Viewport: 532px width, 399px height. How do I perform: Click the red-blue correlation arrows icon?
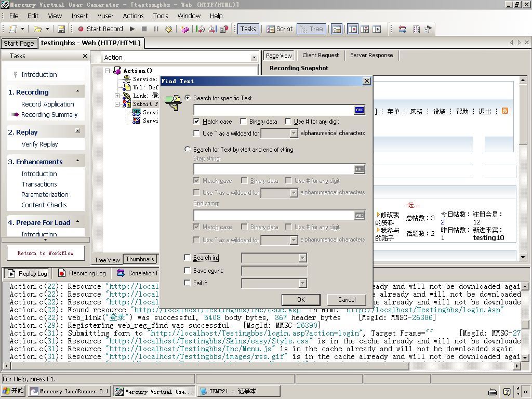(x=403, y=29)
